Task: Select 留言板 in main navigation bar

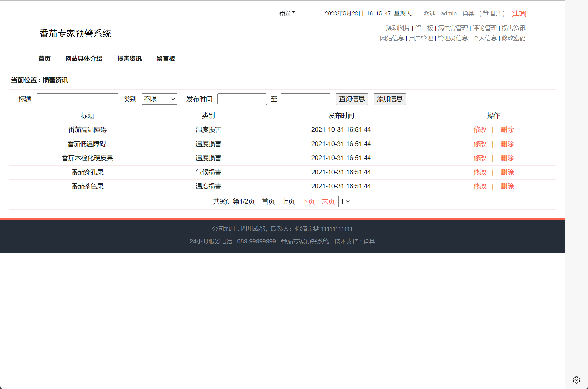Action: click(x=166, y=59)
